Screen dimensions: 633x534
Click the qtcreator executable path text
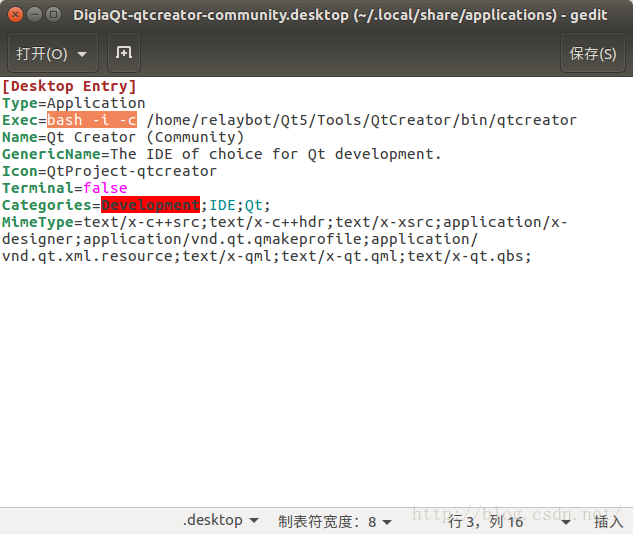(361, 120)
